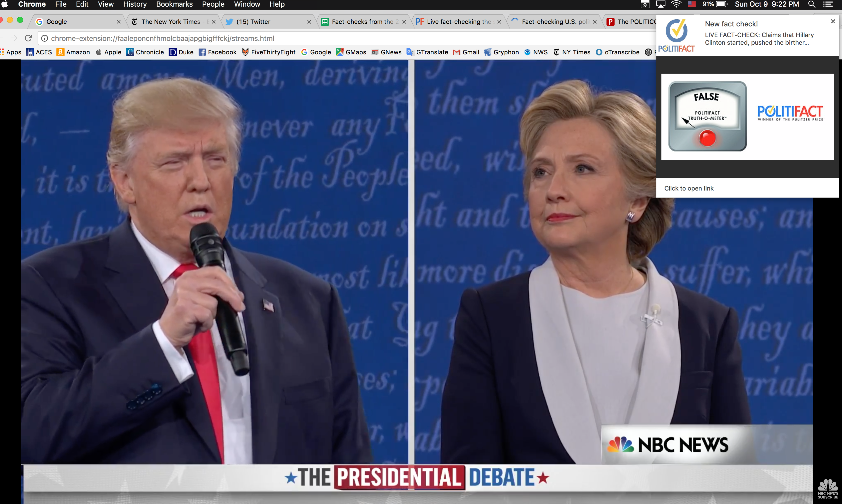
Task: Open the Live fact-checking tab
Action: (x=457, y=22)
